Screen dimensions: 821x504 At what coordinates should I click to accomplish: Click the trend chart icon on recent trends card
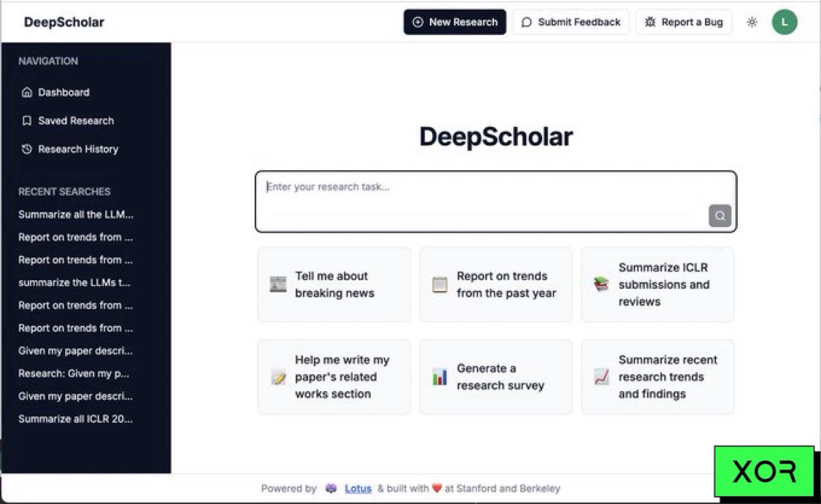click(601, 377)
